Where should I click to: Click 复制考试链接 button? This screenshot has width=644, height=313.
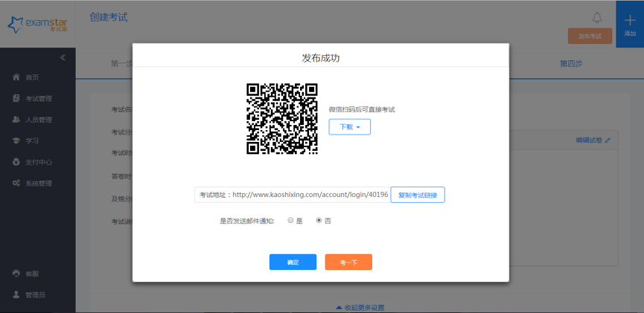[x=418, y=195]
